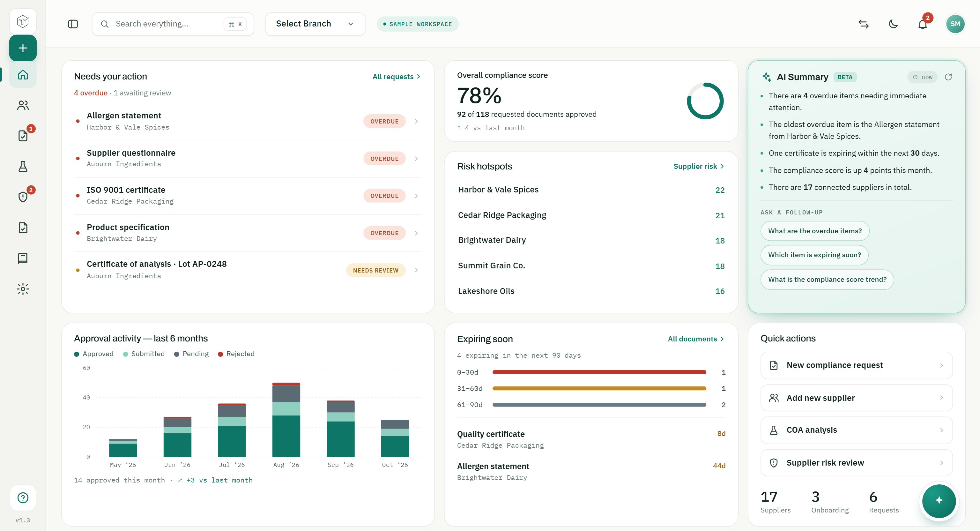The image size is (980, 531).
Task: Click the red 0–30d expiring bar
Action: 599,372
